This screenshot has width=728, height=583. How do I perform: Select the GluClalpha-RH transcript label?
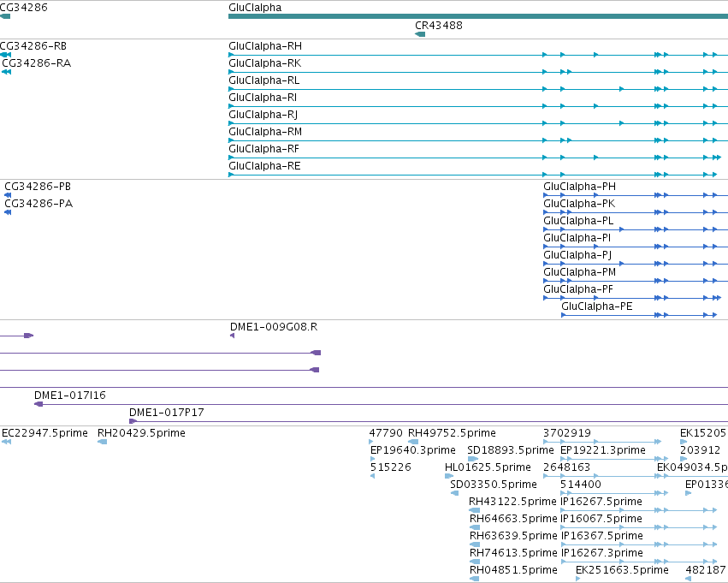265,46
